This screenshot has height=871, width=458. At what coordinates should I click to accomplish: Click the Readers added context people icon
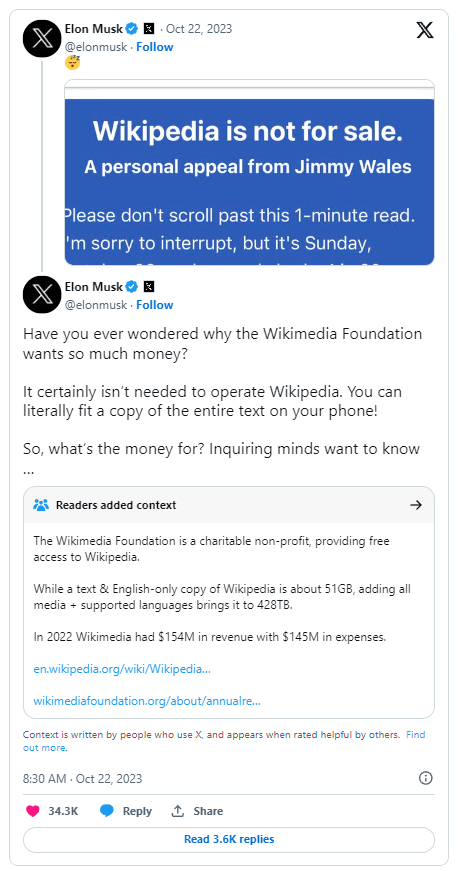coord(41,505)
